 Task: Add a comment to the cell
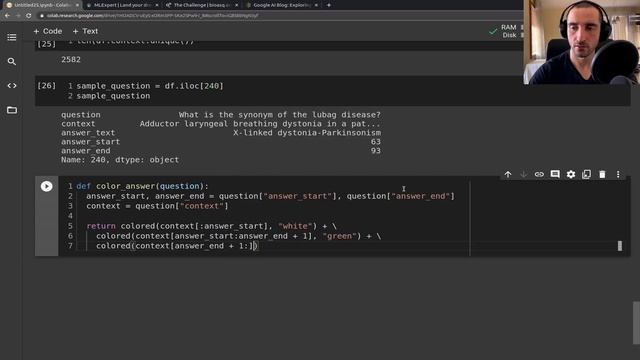coord(555,174)
